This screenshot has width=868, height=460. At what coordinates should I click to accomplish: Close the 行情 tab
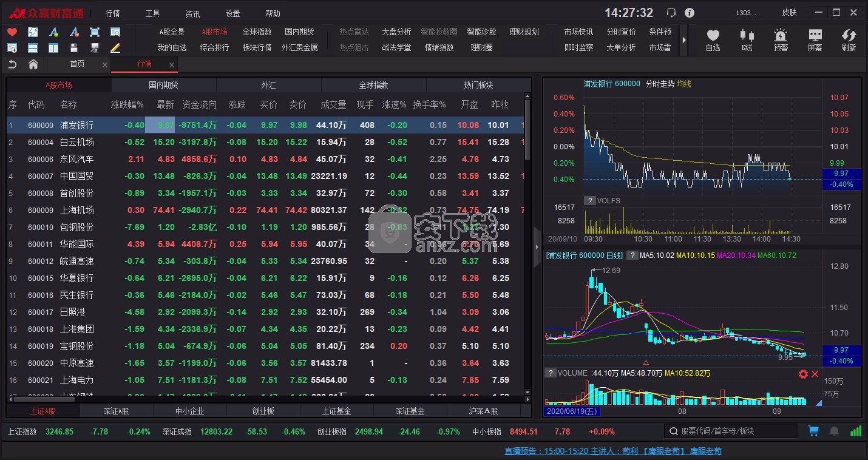tap(172, 65)
